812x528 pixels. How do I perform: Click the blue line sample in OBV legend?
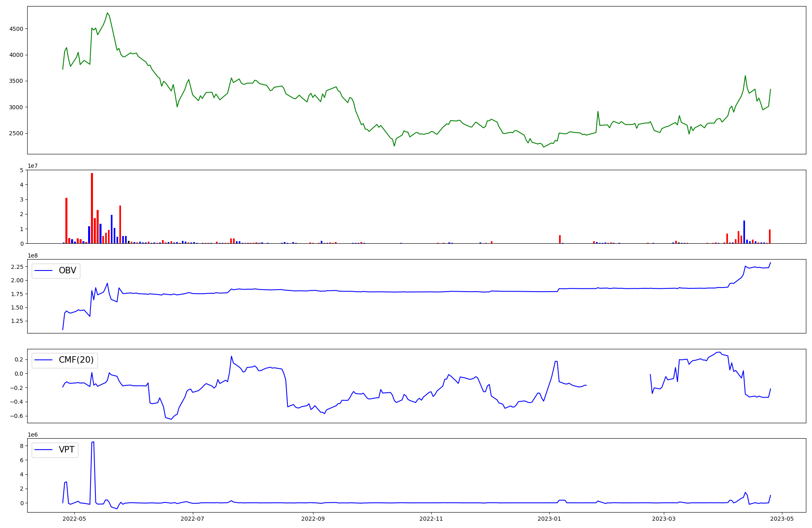click(x=44, y=271)
